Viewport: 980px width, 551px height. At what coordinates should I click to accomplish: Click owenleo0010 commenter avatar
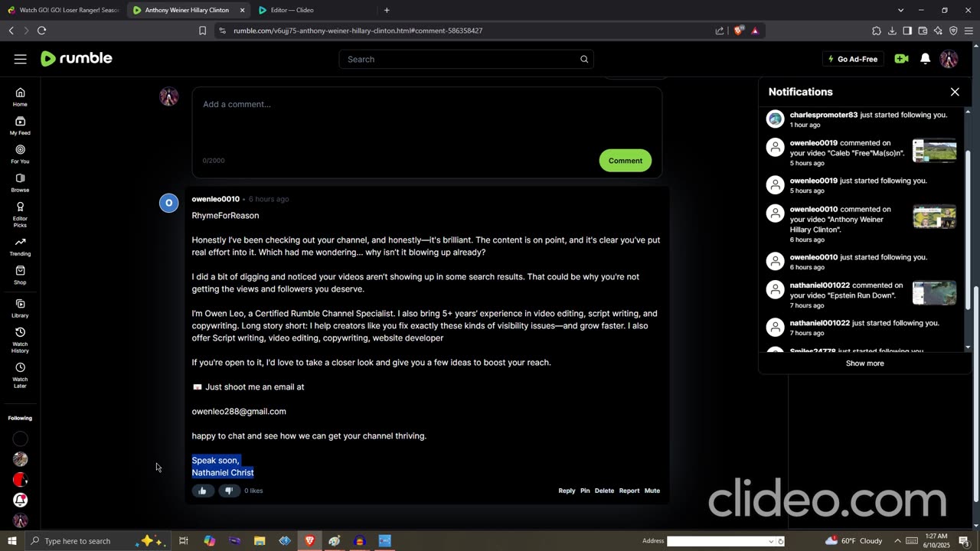pyautogui.click(x=168, y=203)
